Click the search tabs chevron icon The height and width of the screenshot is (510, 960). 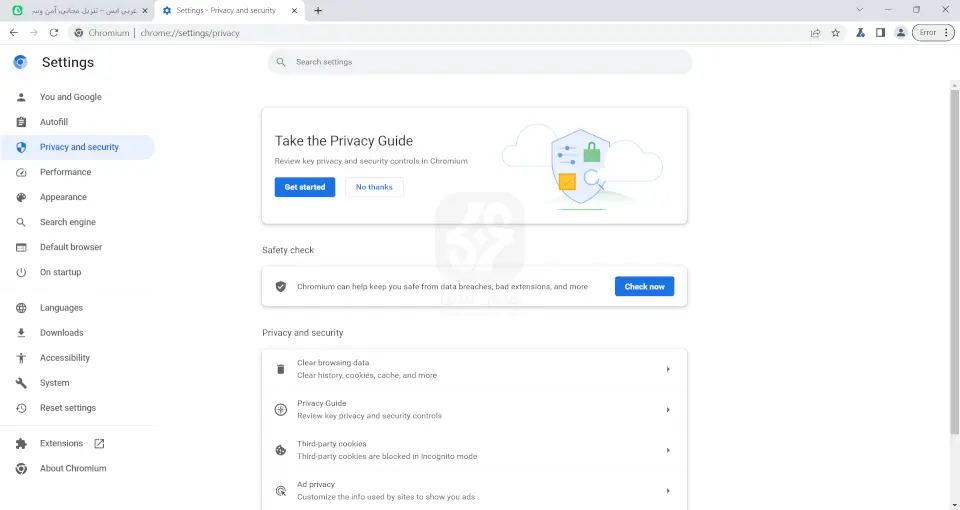(861, 10)
